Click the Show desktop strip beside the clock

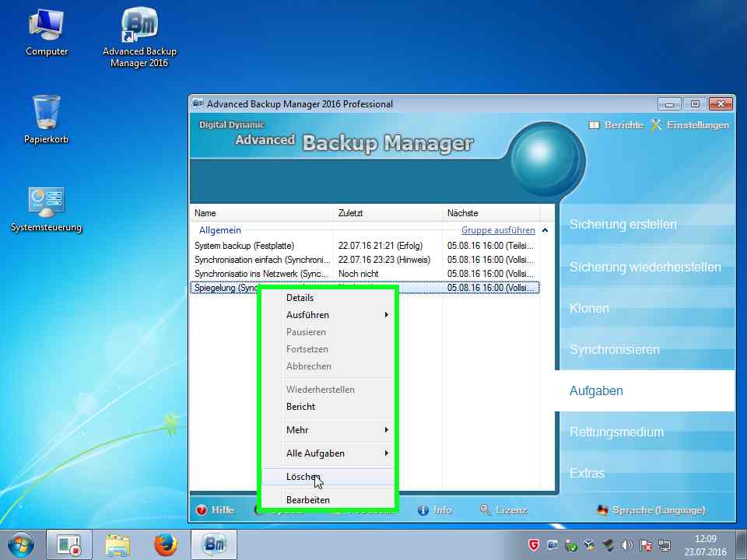742,544
